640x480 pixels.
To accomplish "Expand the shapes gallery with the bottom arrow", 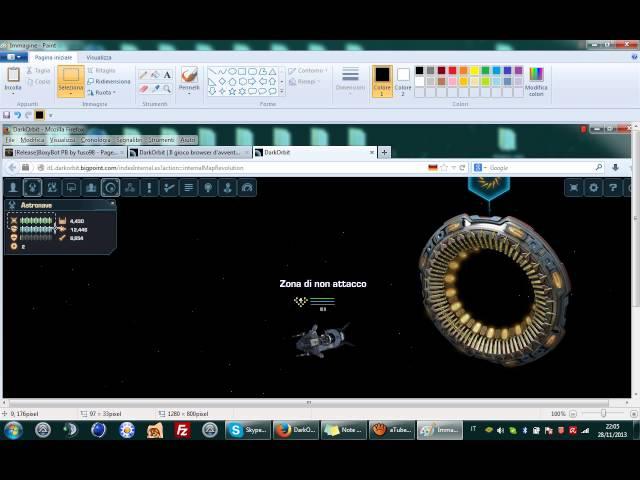I will (282, 91).
